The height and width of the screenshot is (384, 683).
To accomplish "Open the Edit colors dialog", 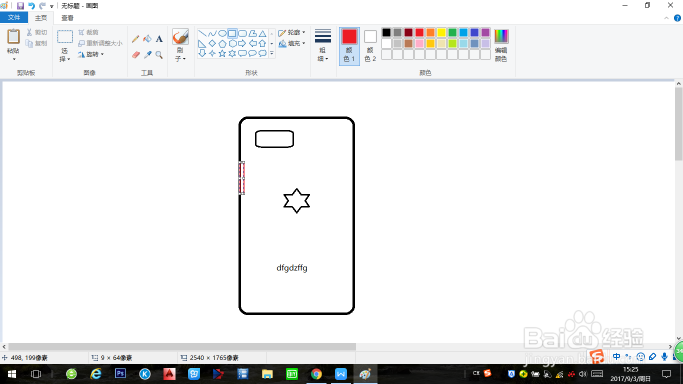I will click(501, 46).
